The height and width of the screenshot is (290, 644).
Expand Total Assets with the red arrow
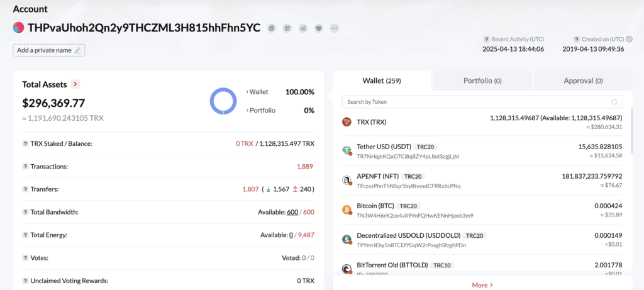tap(75, 84)
